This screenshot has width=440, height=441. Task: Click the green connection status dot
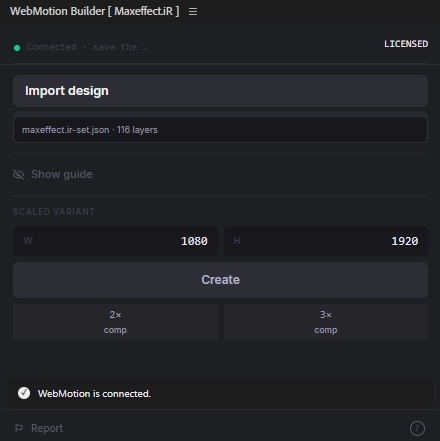point(17,48)
